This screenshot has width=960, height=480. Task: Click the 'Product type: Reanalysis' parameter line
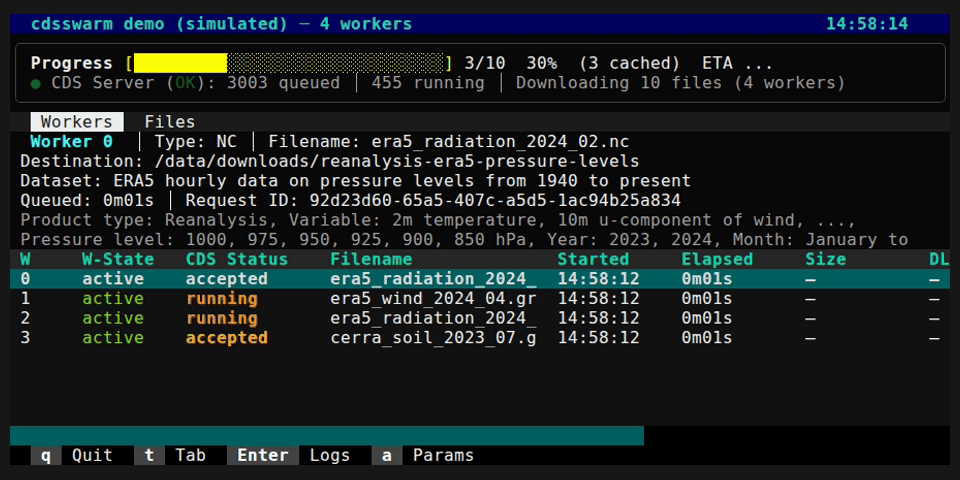coord(438,220)
